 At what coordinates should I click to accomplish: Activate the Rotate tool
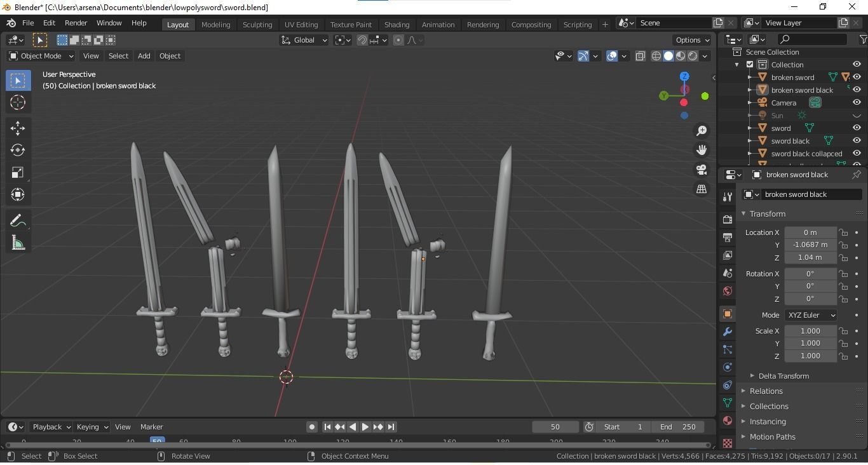[x=18, y=150]
